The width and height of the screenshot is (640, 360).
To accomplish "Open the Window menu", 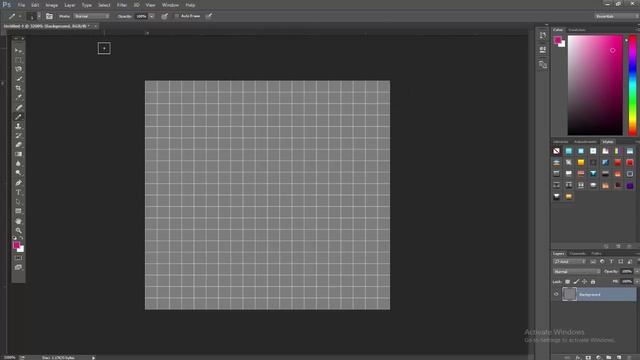I will pos(170,5).
